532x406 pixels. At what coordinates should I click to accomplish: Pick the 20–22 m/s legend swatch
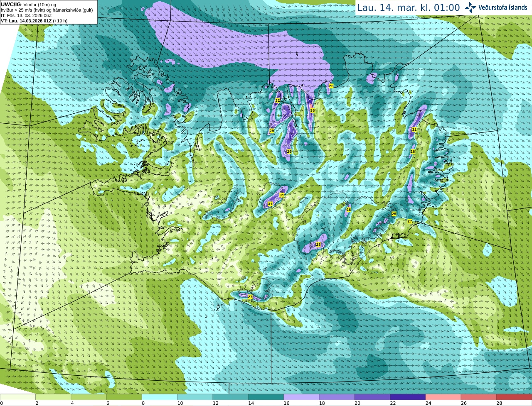click(372, 397)
